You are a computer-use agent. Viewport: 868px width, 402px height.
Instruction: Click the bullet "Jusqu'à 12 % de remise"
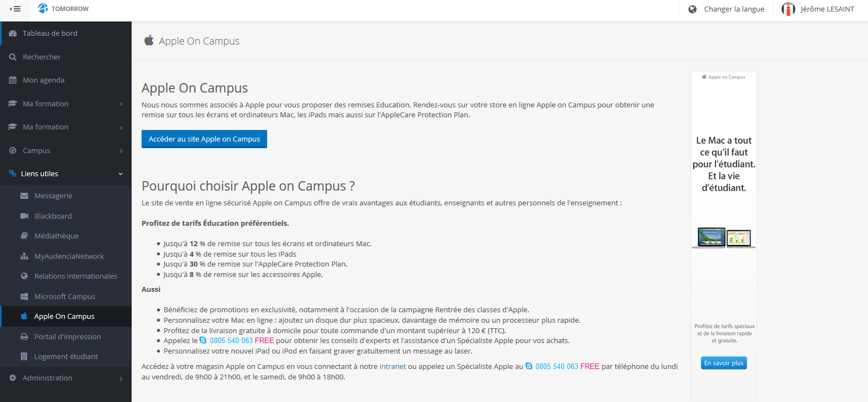tap(267, 243)
